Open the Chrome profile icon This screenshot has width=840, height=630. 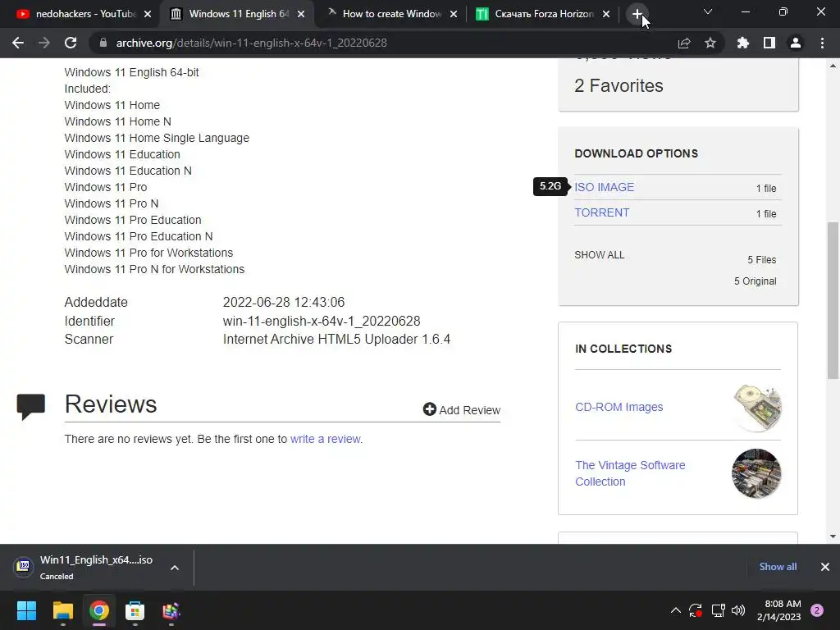[x=796, y=43]
